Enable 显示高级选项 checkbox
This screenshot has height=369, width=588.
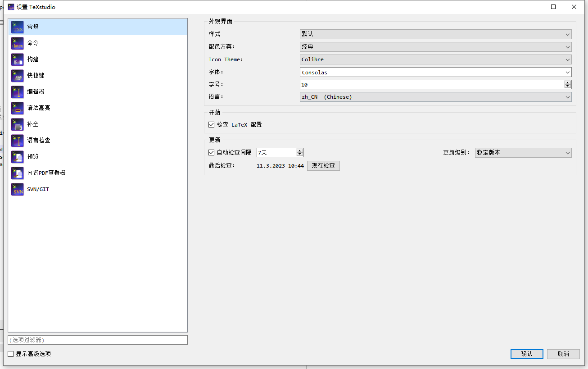coord(11,354)
